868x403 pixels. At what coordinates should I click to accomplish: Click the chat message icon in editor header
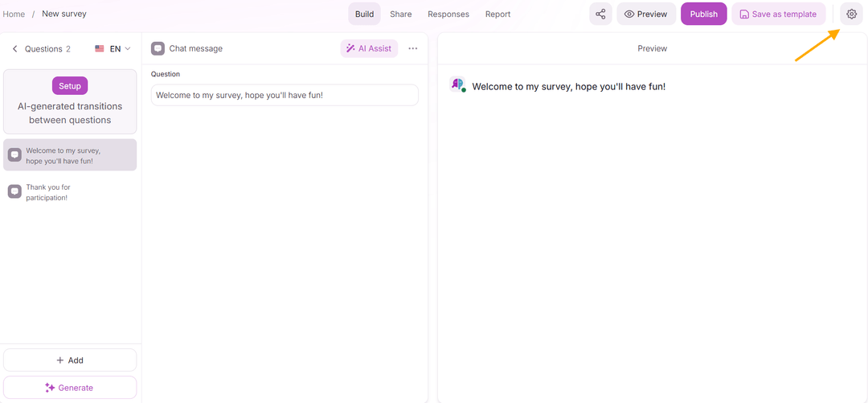pos(158,48)
